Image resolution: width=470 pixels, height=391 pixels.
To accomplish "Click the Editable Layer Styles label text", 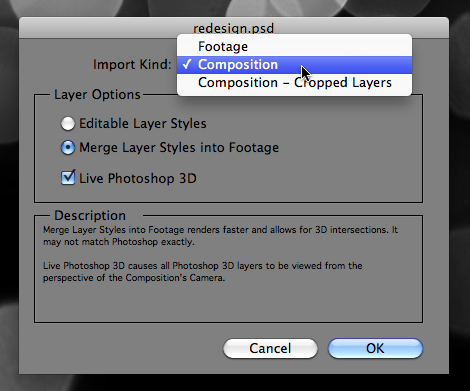I will [143, 124].
